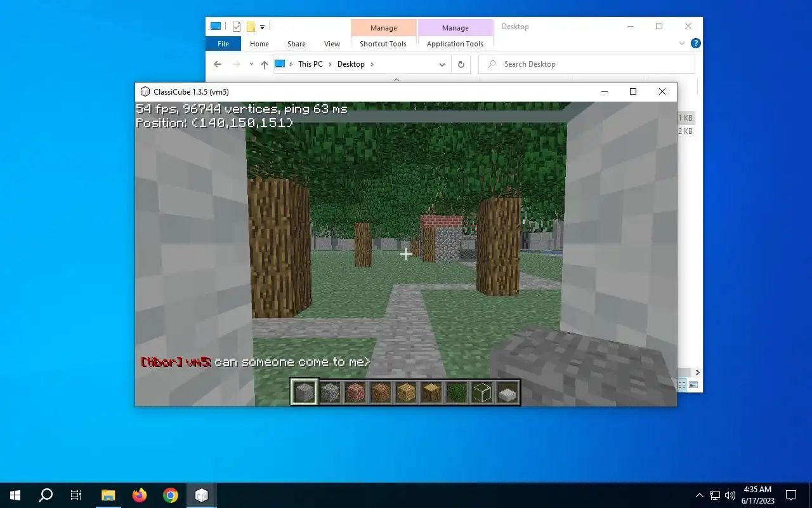
Task: Select the wooden planks block slot
Action: (405, 393)
